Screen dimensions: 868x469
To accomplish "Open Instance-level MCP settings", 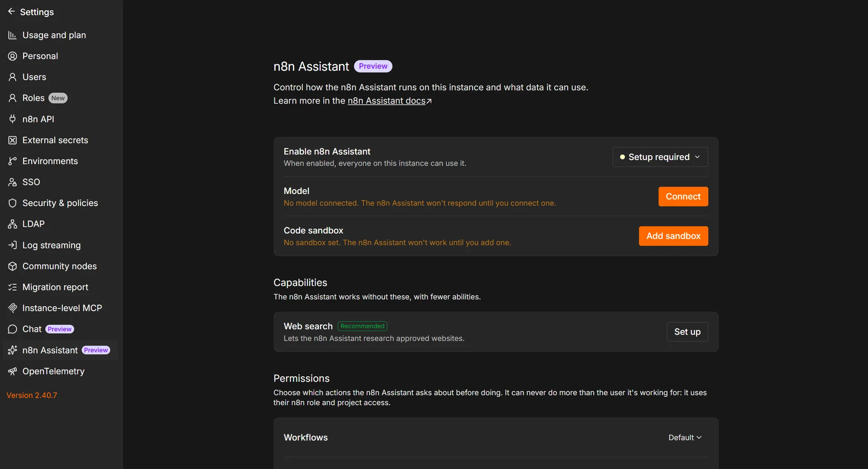I will pyautogui.click(x=61, y=308).
